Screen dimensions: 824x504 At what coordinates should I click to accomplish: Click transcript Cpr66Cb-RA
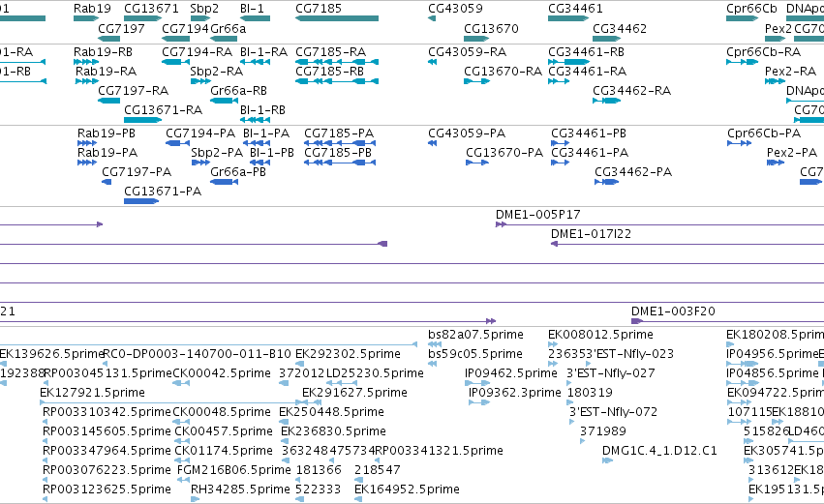pos(742,62)
